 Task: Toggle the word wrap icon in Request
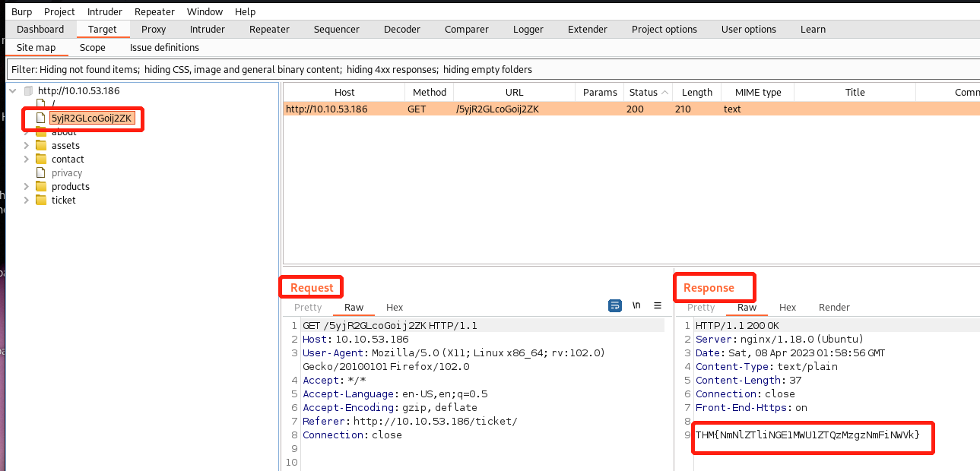(615, 306)
